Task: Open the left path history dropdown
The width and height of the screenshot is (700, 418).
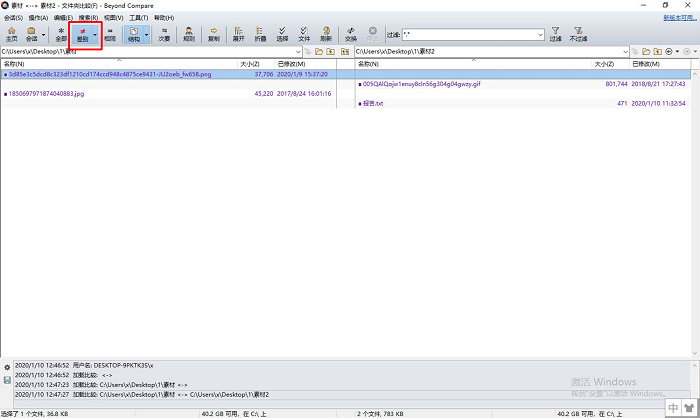Action: [298, 52]
